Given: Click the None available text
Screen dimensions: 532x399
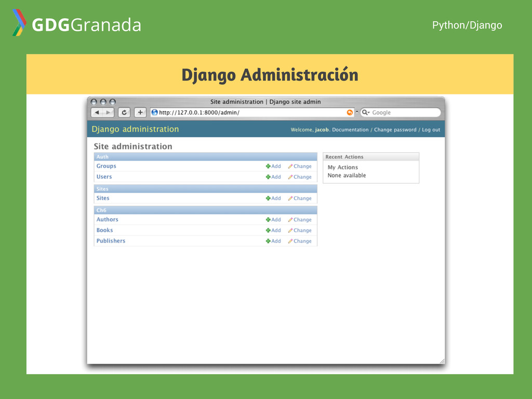Looking at the screenshot, I should pyautogui.click(x=347, y=176).
